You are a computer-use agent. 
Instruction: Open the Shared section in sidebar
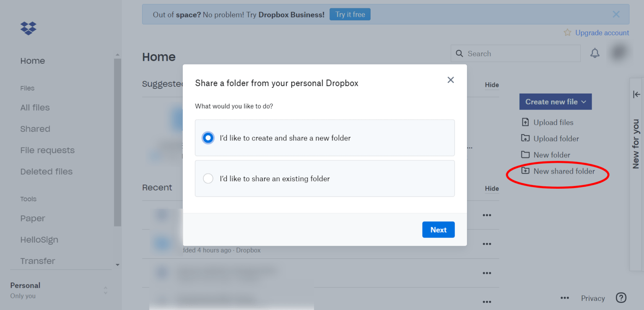click(35, 129)
